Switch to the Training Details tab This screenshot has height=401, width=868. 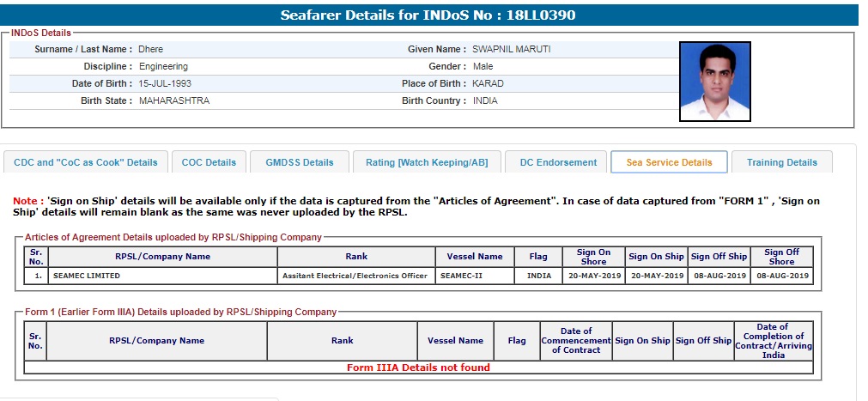click(781, 162)
